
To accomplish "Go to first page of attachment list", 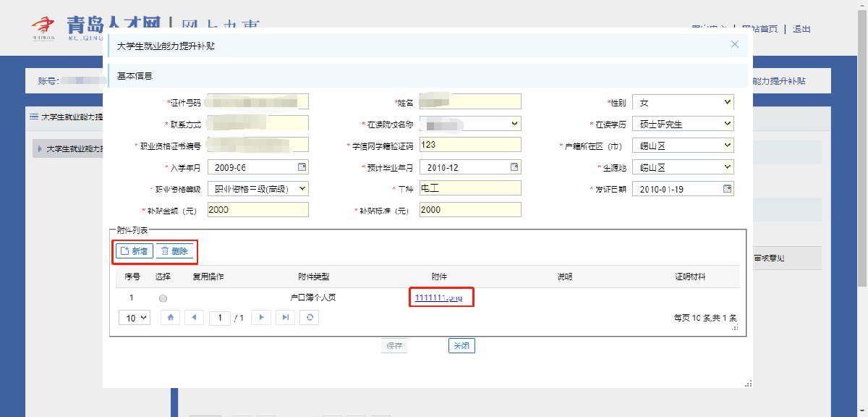I will tap(169, 317).
